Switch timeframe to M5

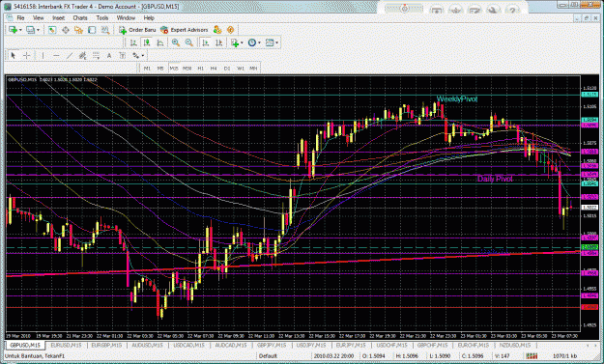pos(160,69)
